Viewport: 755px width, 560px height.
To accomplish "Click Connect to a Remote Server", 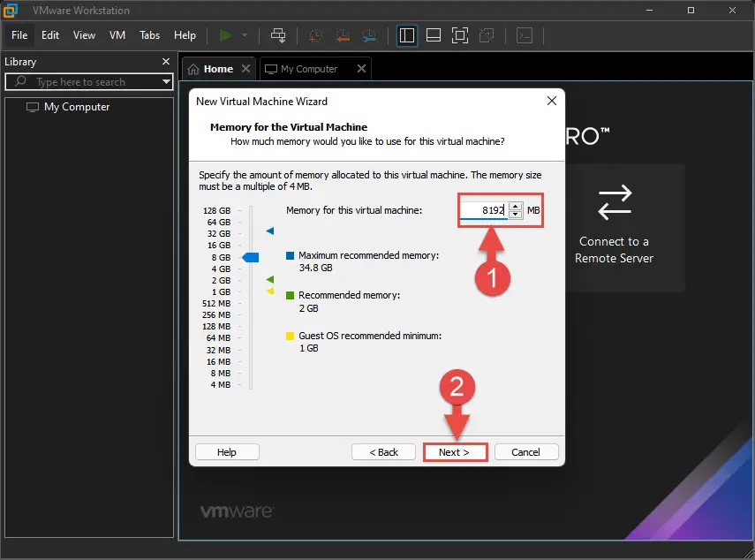I will pyautogui.click(x=614, y=226).
